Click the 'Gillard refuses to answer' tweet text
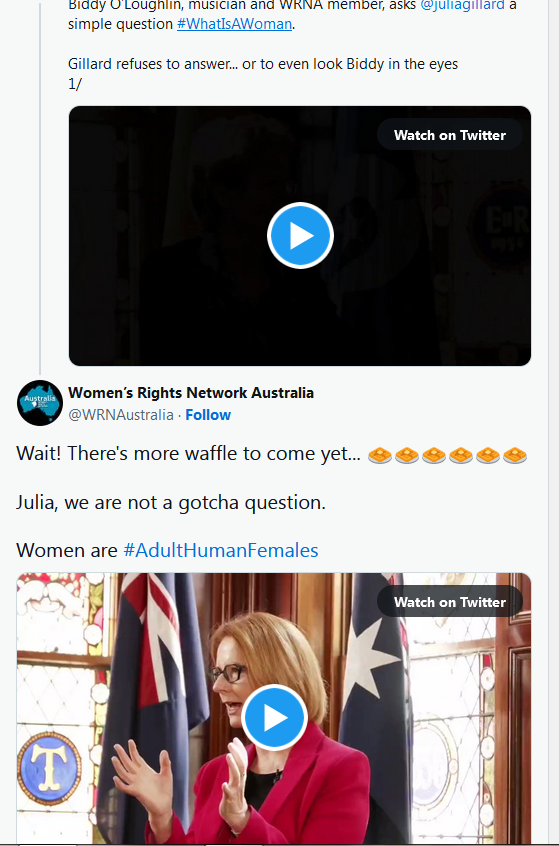559x846 pixels. click(x=263, y=64)
